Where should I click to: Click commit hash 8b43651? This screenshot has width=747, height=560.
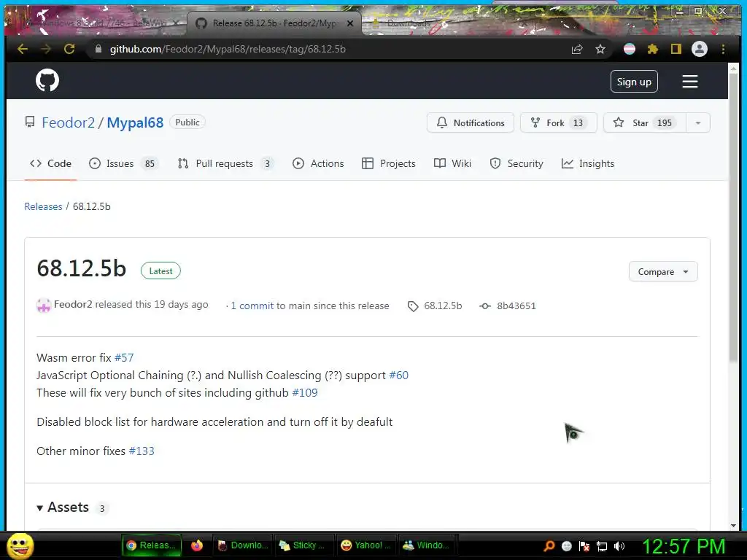[516, 306]
